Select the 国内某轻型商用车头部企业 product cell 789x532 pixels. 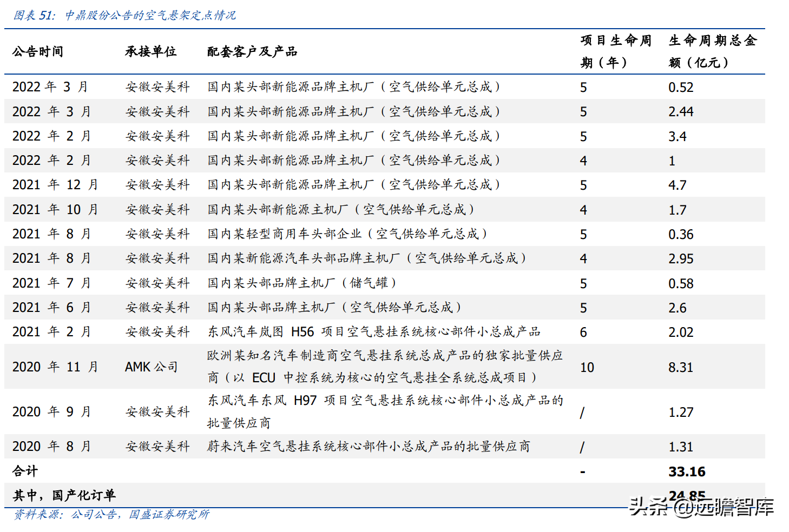[347, 234]
